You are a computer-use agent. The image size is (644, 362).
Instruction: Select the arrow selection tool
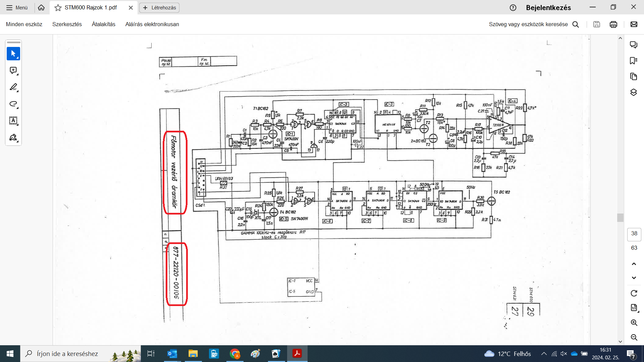coord(13,54)
